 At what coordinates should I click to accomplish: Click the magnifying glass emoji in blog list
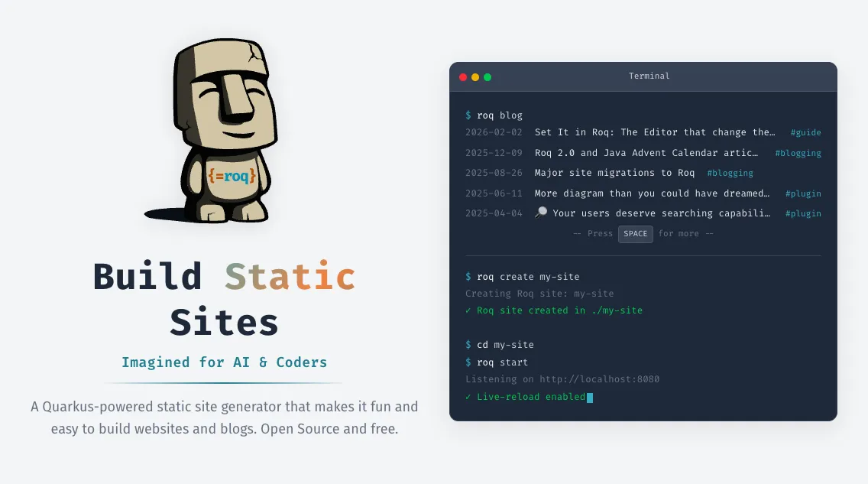[541, 213]
